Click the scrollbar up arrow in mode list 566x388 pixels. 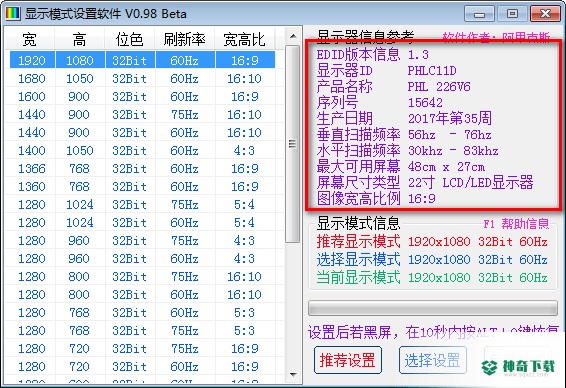point(293,36)
